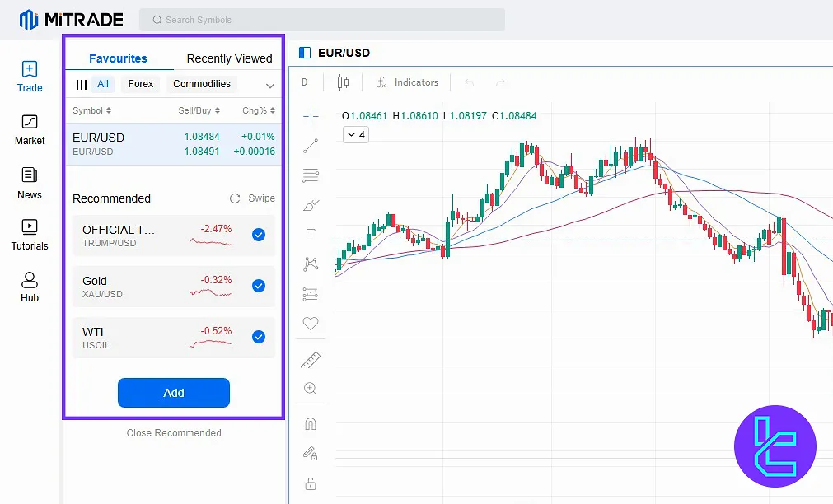Viewport: 833px width, 504px height.
Task: Pick the ruler measure tool
Action: point(311,360)
